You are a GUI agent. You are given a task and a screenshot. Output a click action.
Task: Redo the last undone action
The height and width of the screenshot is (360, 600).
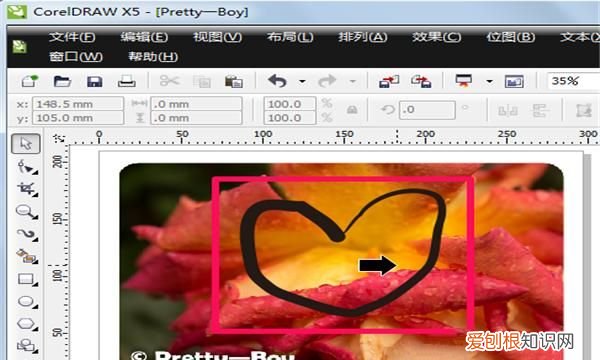pos(328,81)
